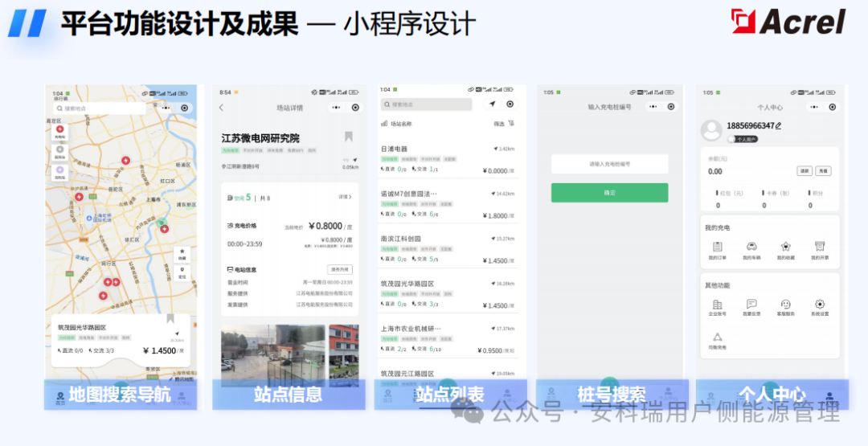The image size is (868, 446).
Task: Tap the location arrow on station list header
Action: point(492,104)
